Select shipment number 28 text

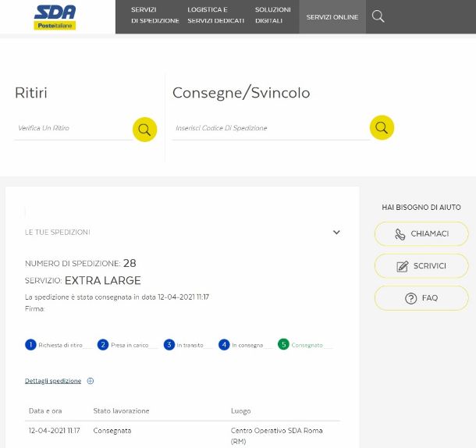(x=130, y=263)
